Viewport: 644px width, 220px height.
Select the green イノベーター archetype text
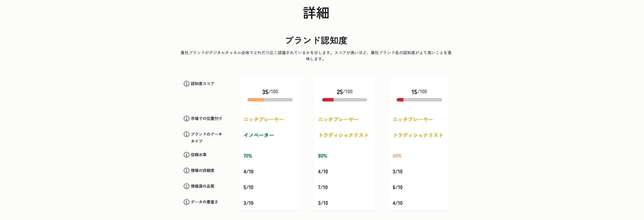point(258,135)
